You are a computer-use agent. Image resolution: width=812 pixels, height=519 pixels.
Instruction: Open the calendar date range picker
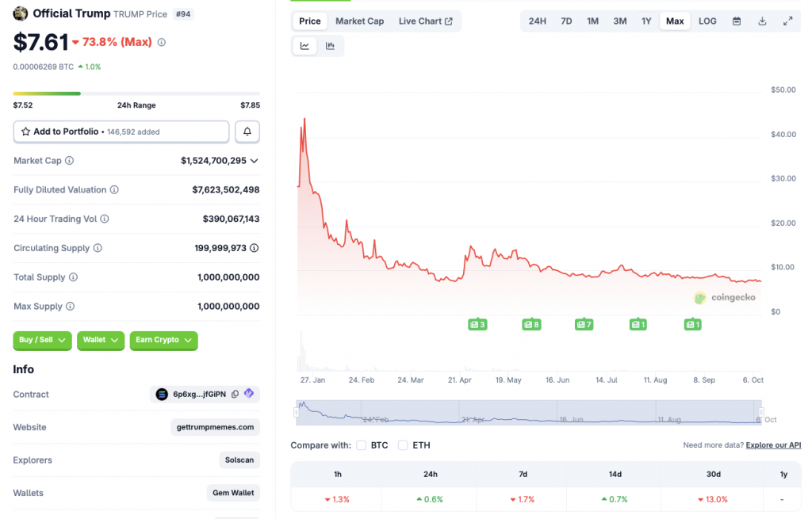[737, 21]
